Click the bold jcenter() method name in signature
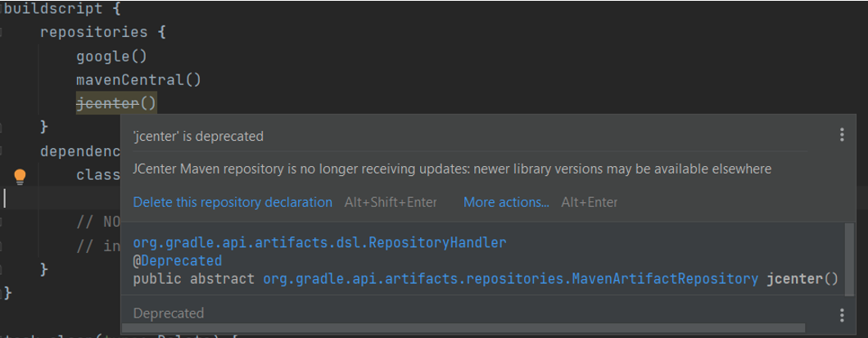Viewport: 868px width, 338px height. (802, 279)
